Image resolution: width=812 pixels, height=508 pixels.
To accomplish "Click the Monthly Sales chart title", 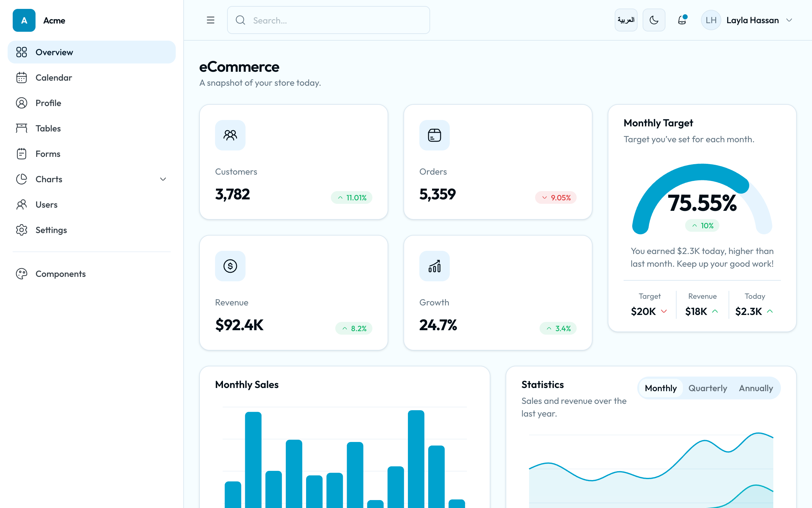I will point(247,384).
